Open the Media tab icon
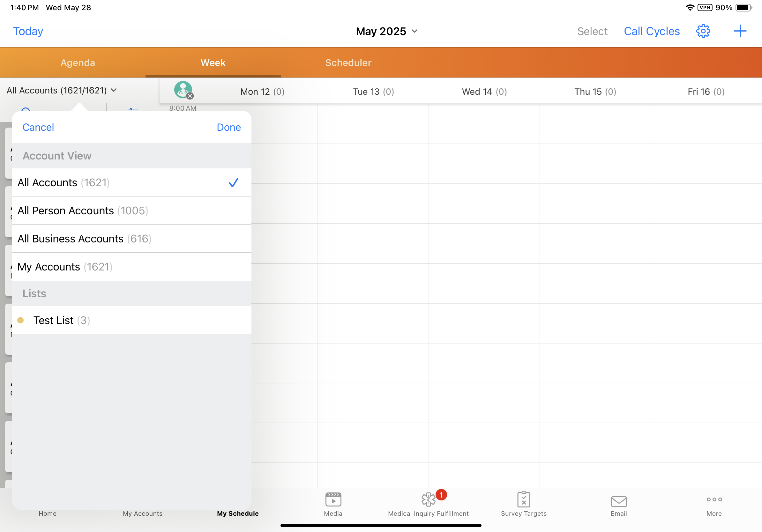The image size is (762, 532). pos(333,499)
